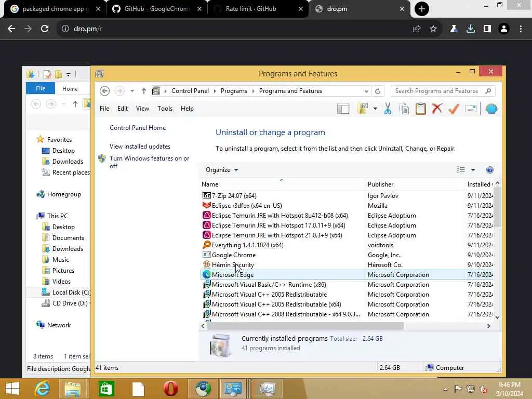Click the up arrow in Programs window
532x399 pixels.
click(x=144, y=91)
